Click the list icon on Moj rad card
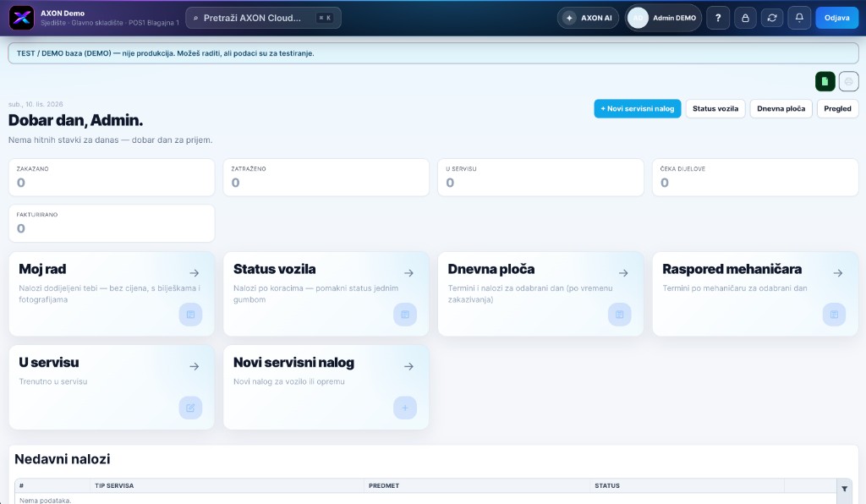866x504 pixels. (190, 315)
